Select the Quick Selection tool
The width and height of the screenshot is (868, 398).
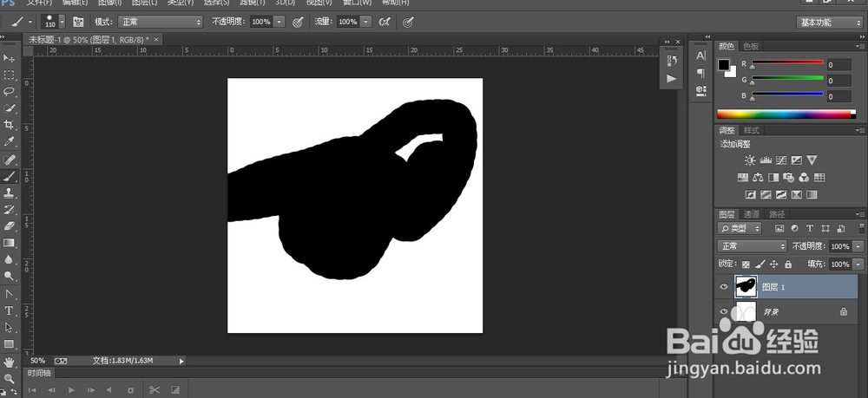pyautogui.click(x=9, y=108)
